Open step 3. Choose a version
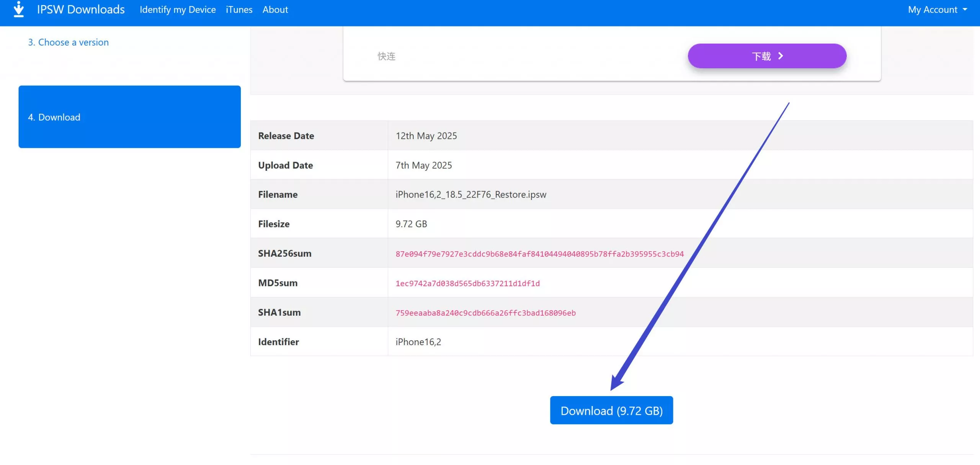This screenshot has width=980, height=465. [68, 42]
